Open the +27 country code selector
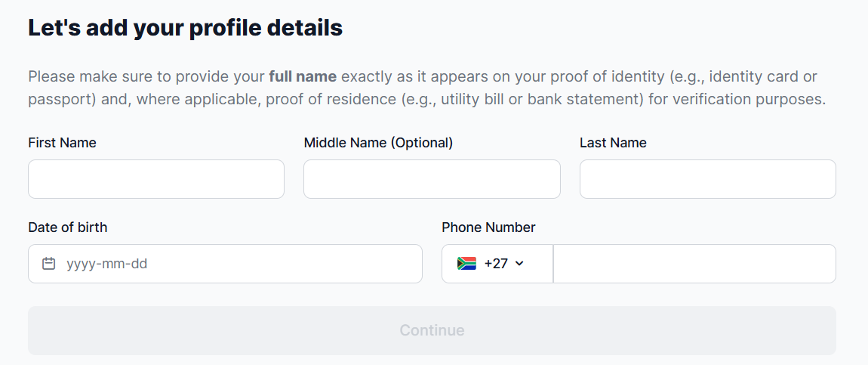This screenshot has height=365, width=868. [497, 264]
